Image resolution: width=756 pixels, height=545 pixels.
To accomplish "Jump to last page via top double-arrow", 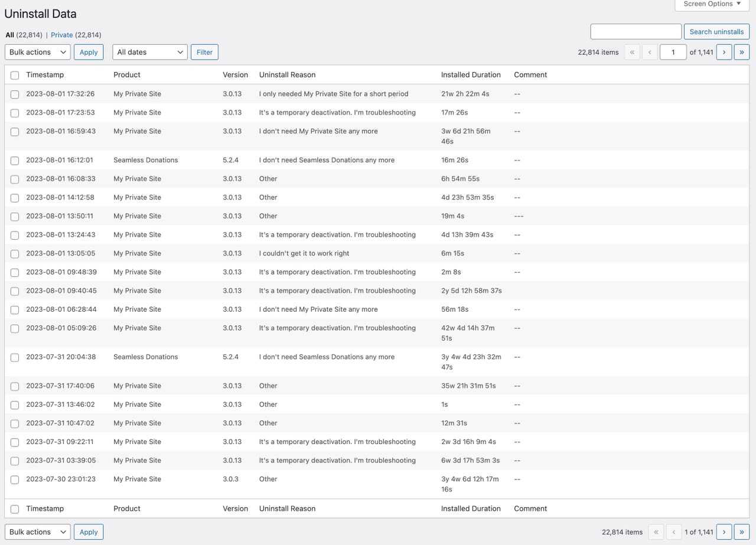I will click(741, 52).
